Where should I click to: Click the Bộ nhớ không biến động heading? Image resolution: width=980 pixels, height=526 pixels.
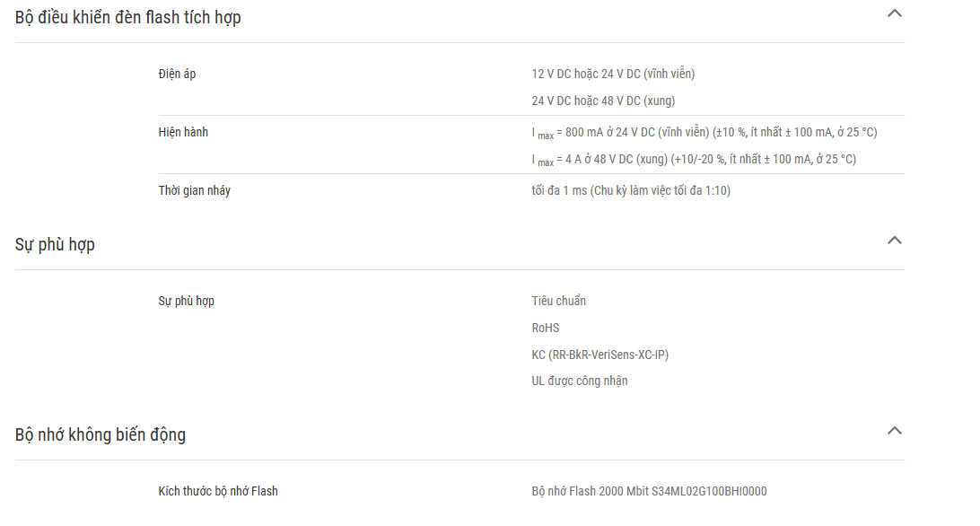click(100, 434)
